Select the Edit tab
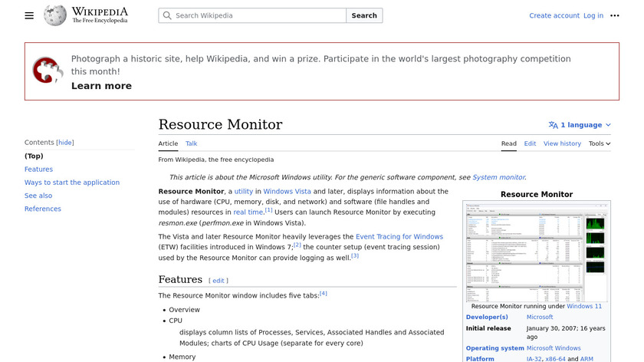Image resolution: width=644 pixels, height=362 pixels. coord(530,143)
